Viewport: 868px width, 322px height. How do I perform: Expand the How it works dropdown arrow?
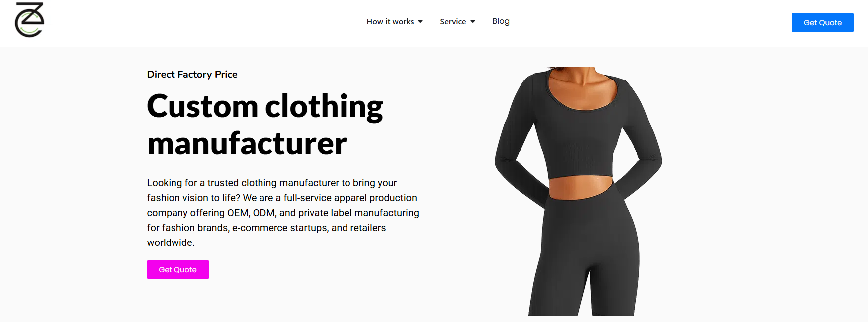point(420,22)
